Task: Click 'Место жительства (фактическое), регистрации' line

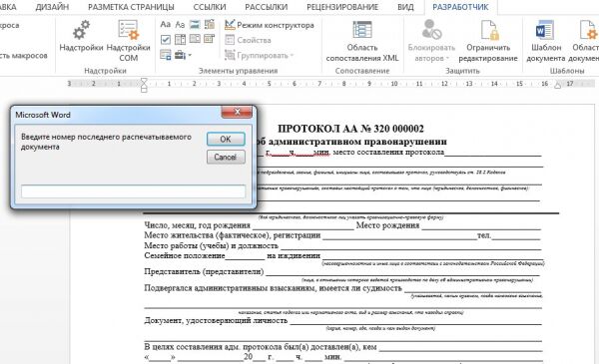Action: click(x=233, y=235)
